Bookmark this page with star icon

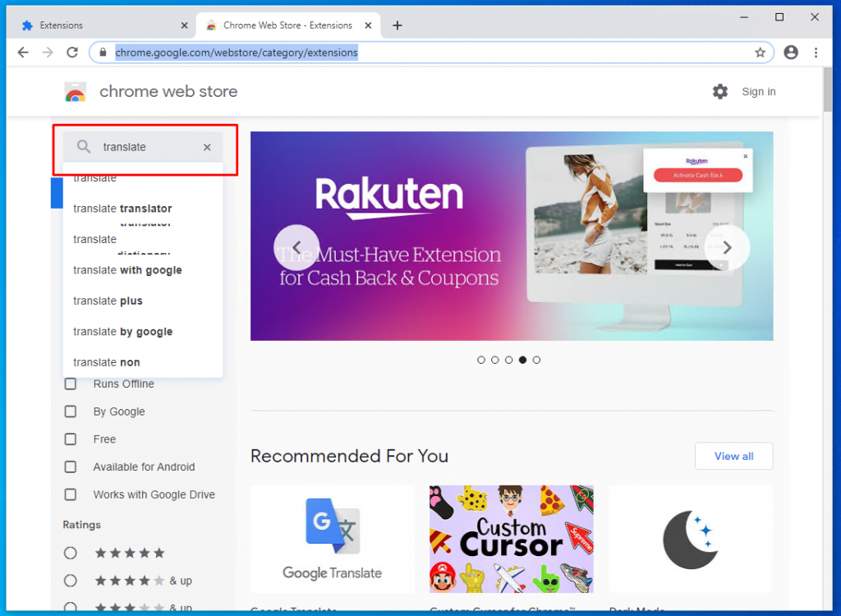coord(760,52)
